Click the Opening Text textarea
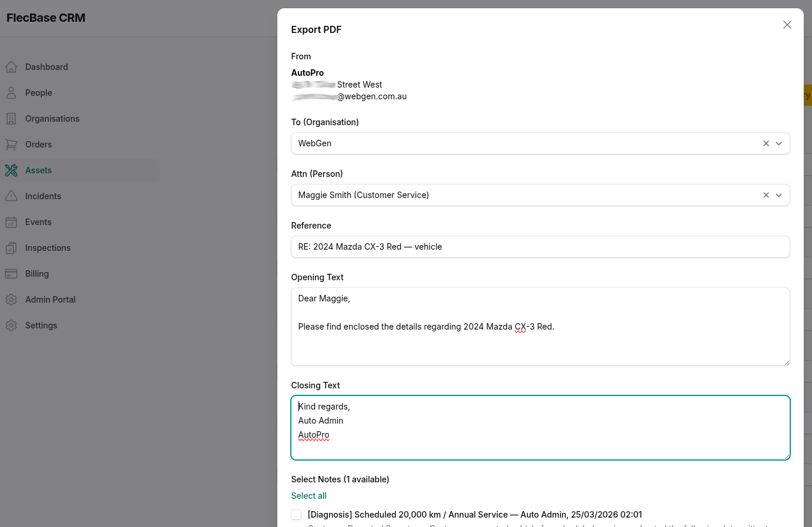The image size is (812, 527). [x=541, y=326]
